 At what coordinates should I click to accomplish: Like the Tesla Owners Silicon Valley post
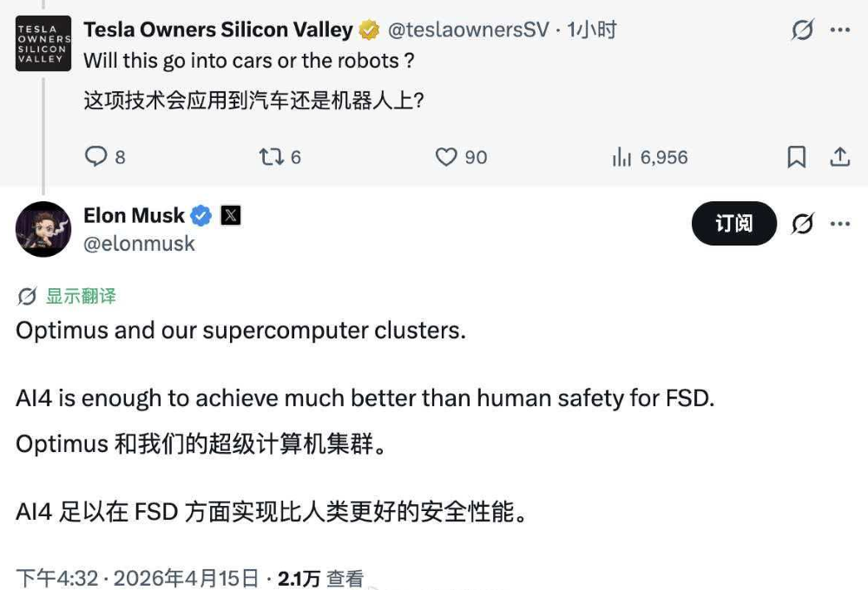446,157
